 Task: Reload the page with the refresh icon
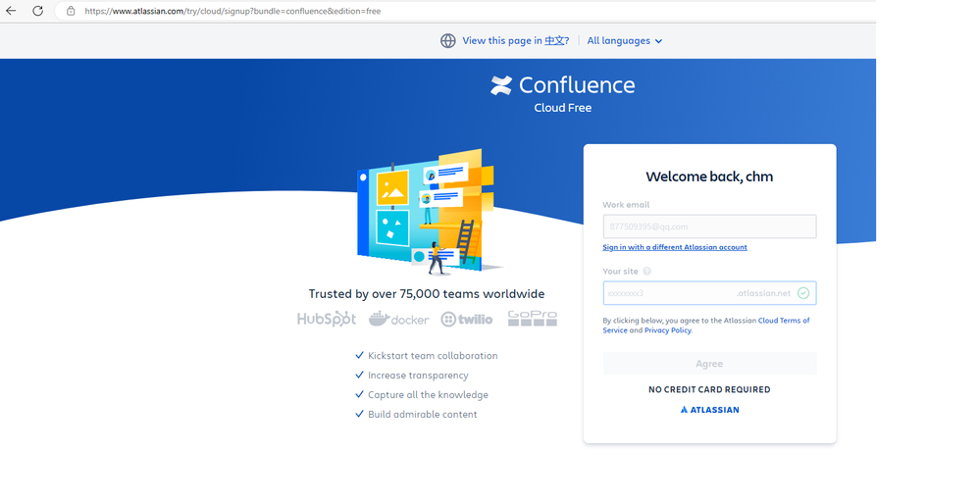37,11
